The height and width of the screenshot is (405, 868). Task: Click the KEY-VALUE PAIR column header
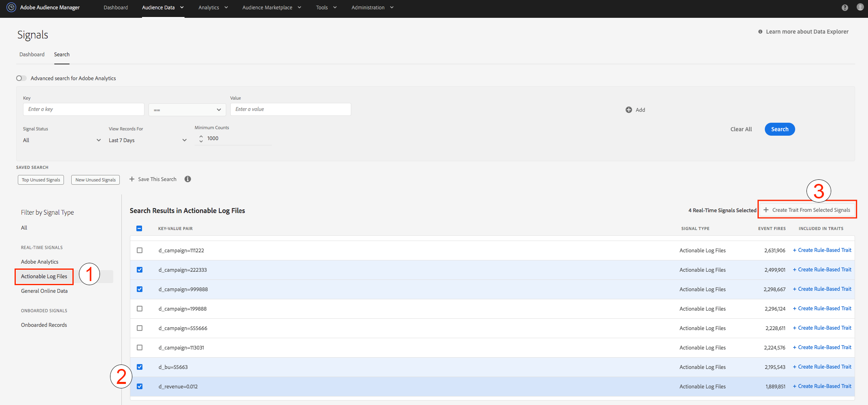pyautogui.click(x=175, y=228)
